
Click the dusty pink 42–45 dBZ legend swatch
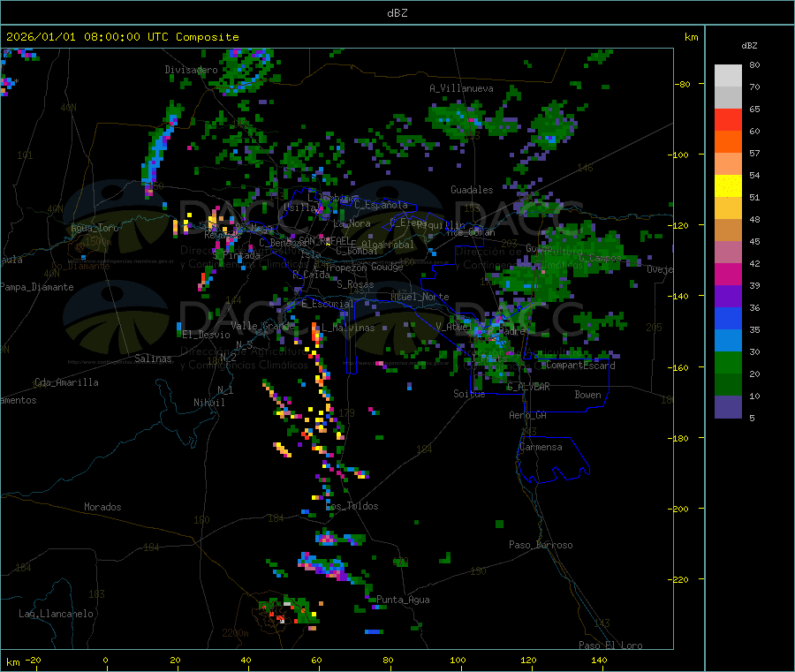728,253
